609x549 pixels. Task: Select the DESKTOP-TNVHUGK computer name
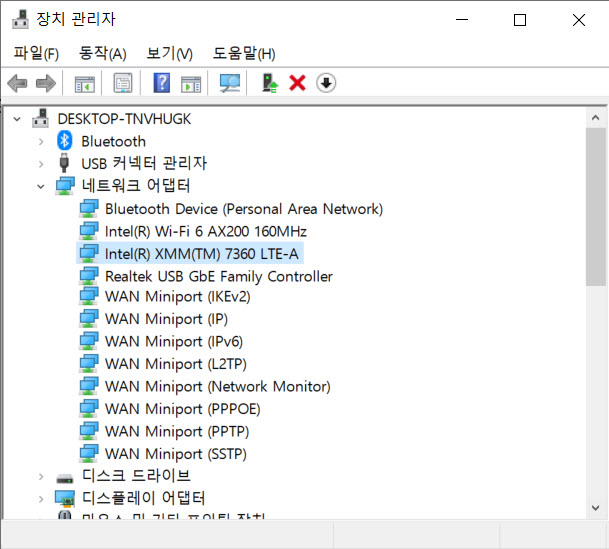pos(124,119)
